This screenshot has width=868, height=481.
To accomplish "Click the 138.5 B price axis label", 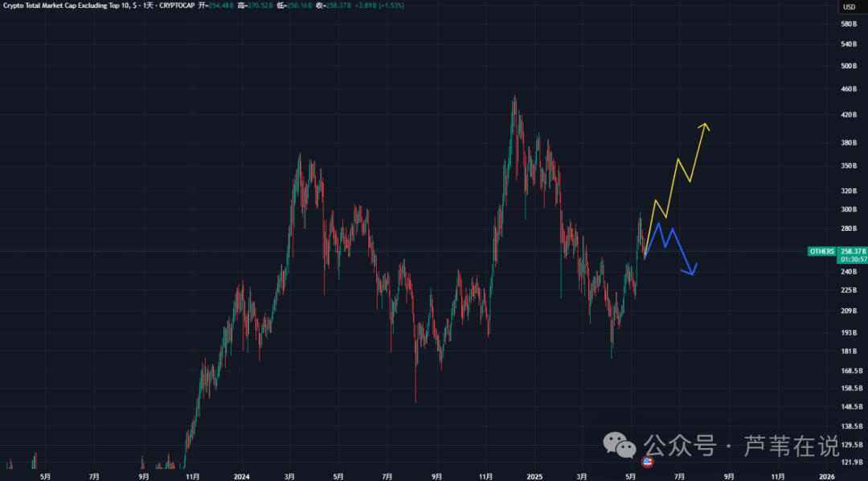I will [x=851, y=425].
